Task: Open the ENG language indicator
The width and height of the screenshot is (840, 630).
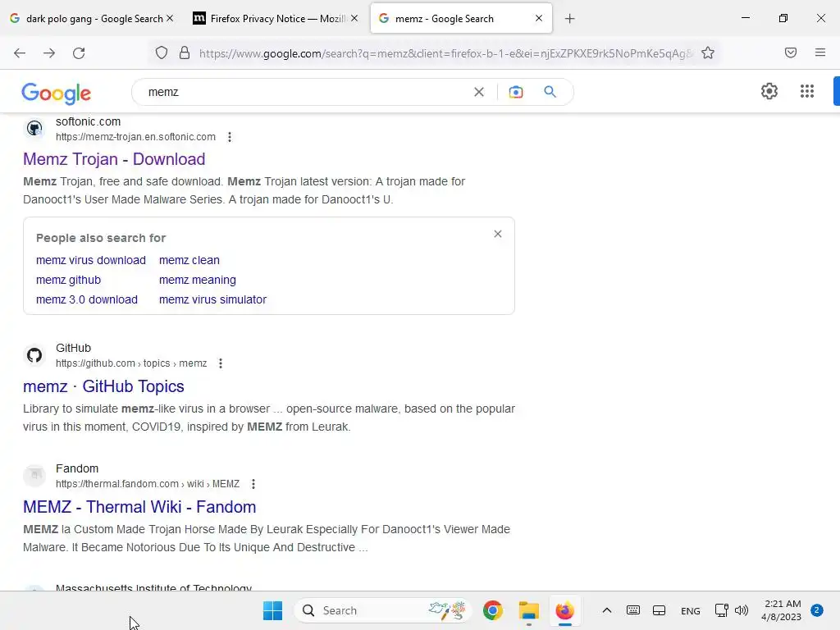Action: (690, 610)
